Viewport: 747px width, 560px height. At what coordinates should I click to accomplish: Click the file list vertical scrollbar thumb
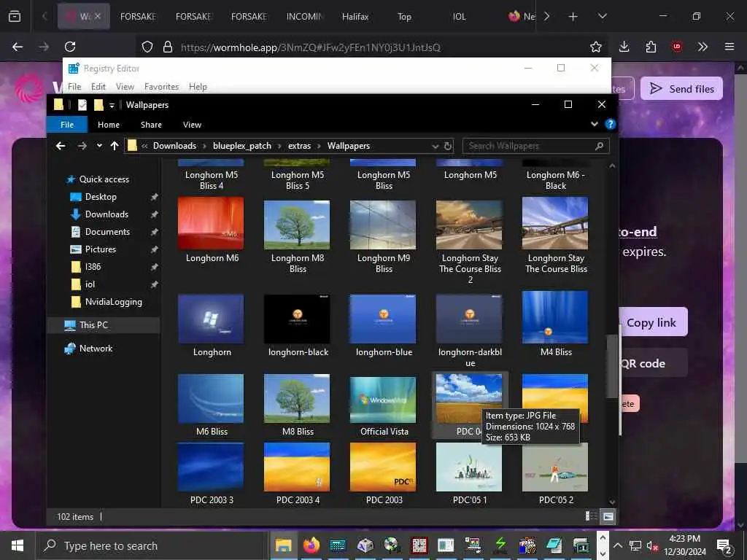[x=612, y=366]
